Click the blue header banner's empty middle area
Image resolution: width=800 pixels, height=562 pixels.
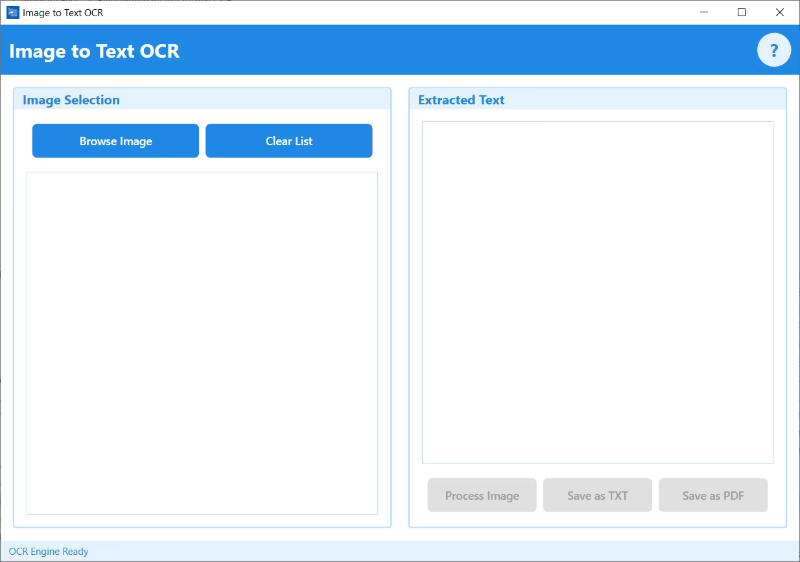pyautogui.click(x=450, y=51)
